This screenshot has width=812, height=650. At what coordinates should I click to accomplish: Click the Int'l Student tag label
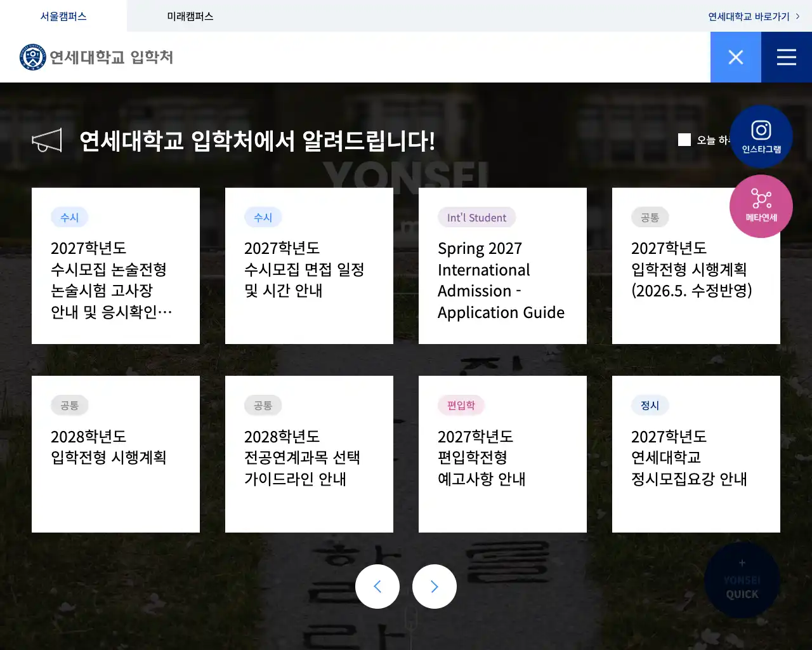476,218
